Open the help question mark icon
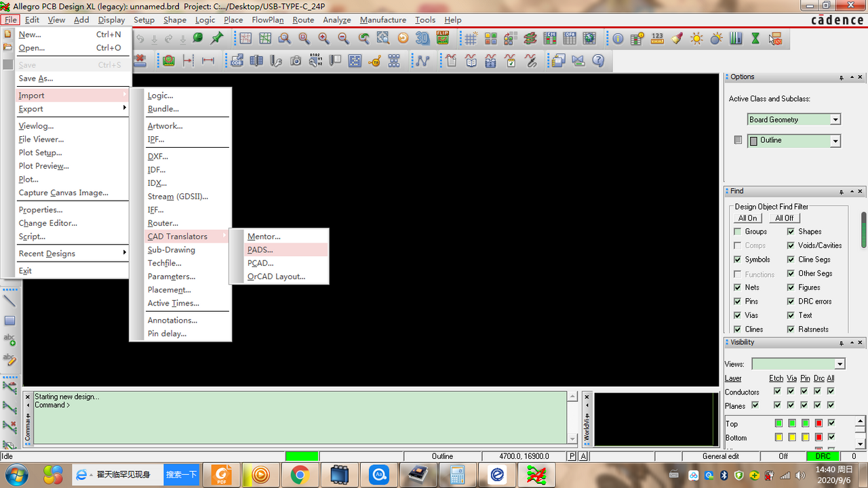The width and height of the screenshot is (868, 488). point(598,61)
